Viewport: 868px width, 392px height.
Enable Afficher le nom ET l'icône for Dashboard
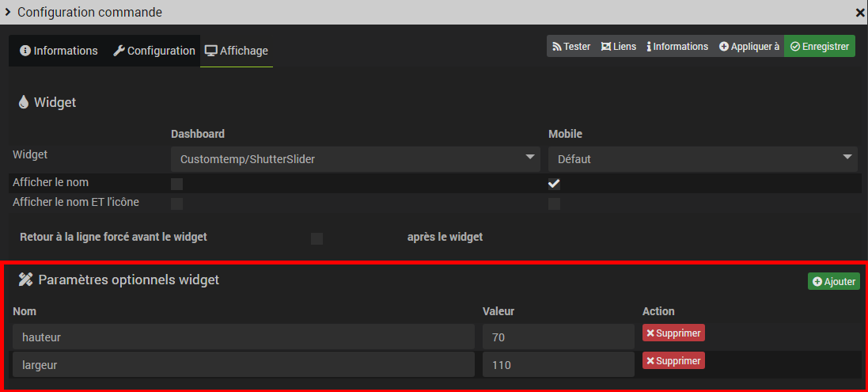(176, 204)
